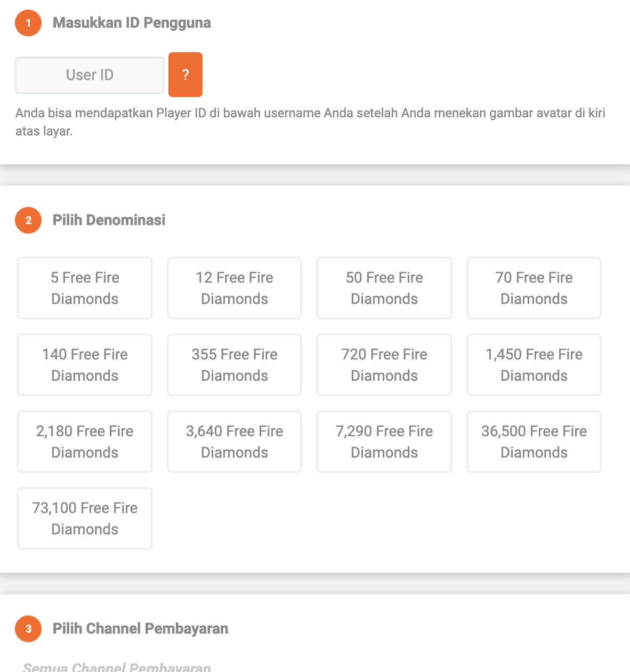This screenshot has width=630, height=672.
Task: Click the Pilih Channel Pembayaran heading
Action: (x=140, y=629)
